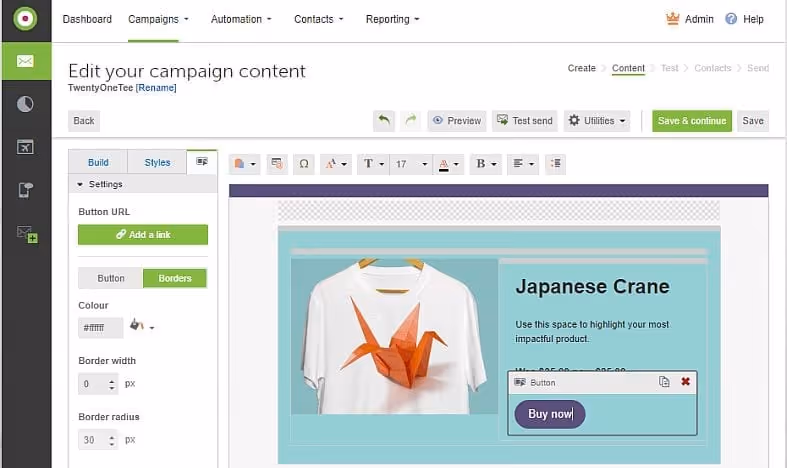
Task: Open the email envelope section in sidebar
Action: pyautogui.click(x=25, y=61)
